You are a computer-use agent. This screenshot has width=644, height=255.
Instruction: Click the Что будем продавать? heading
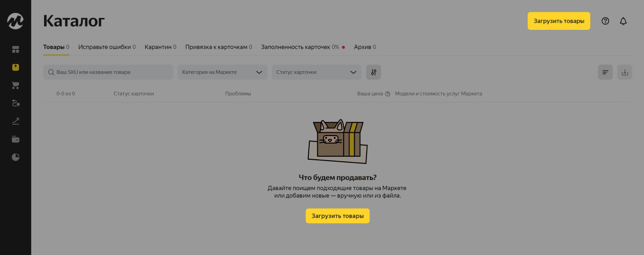[338, 178]
